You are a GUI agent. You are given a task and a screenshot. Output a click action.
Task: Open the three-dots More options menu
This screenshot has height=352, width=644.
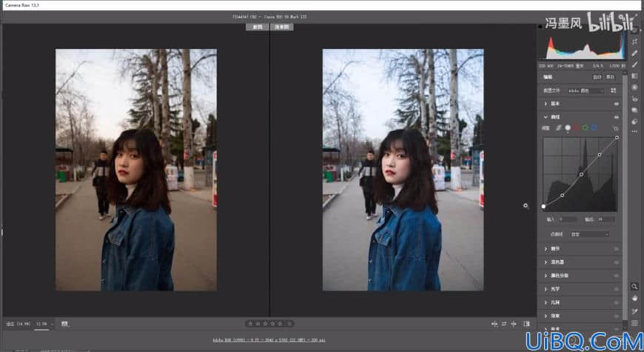pos(634,132)
